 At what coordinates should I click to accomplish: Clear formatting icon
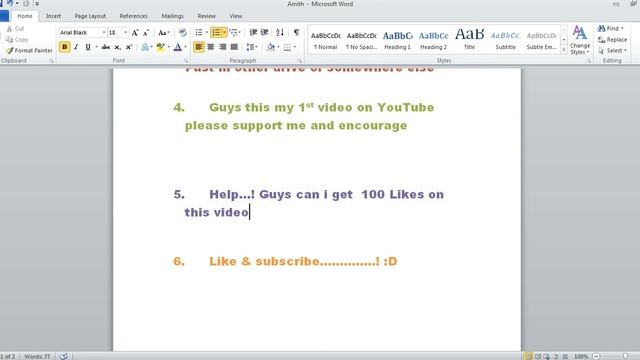coord(182,32)
